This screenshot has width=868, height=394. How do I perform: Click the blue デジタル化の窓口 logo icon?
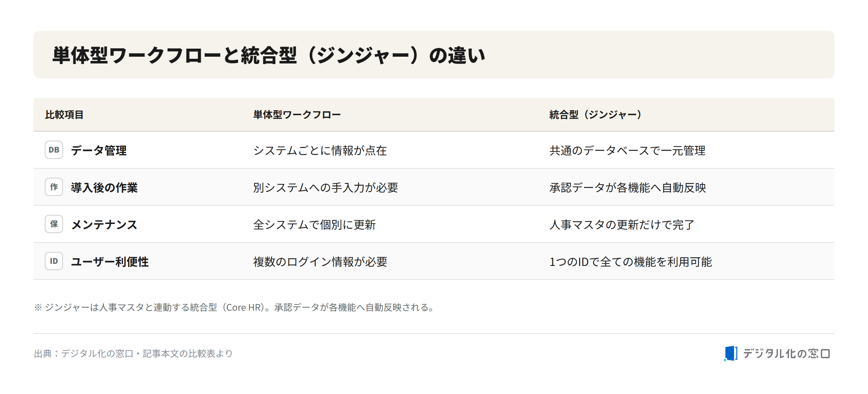731,353
